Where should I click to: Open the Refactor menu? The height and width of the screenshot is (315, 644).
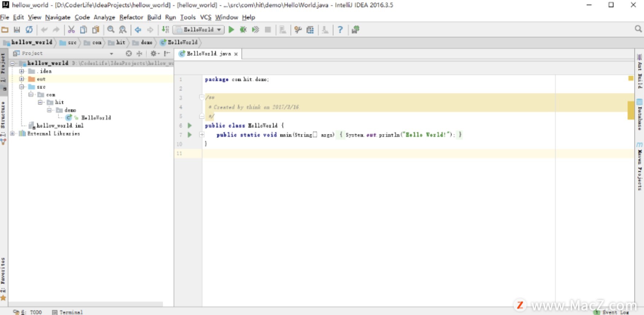[131, 17]
